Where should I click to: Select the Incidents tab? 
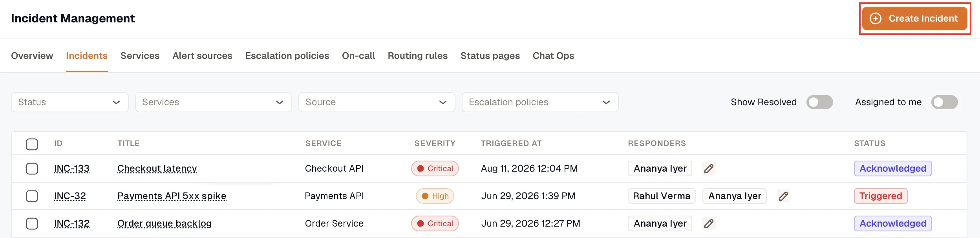87,56
